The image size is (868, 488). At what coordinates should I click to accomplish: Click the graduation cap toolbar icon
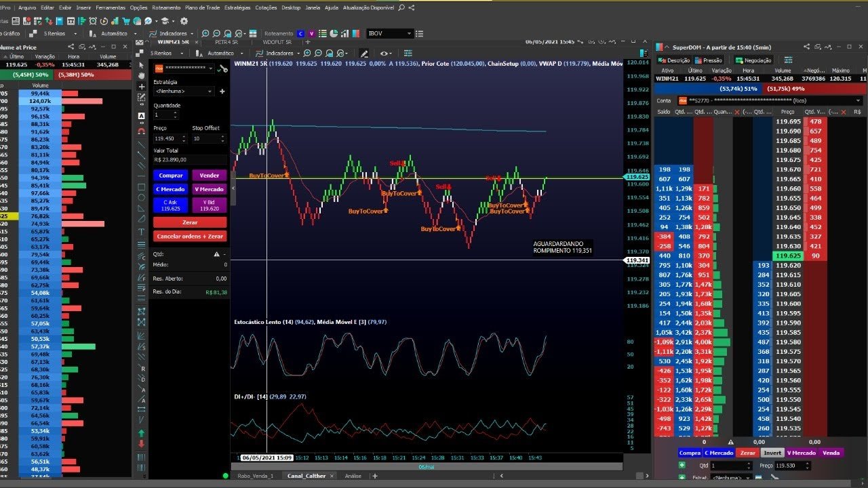pos(165,21)
